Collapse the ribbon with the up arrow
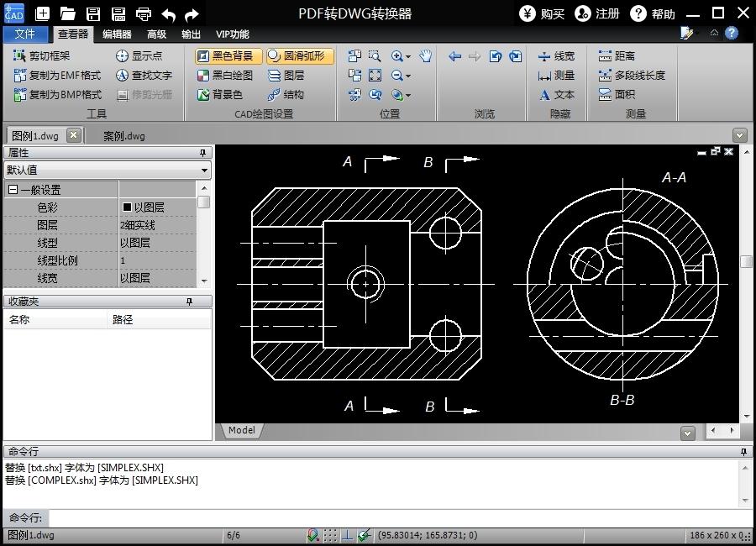756x546 pixels. [715, 33]
